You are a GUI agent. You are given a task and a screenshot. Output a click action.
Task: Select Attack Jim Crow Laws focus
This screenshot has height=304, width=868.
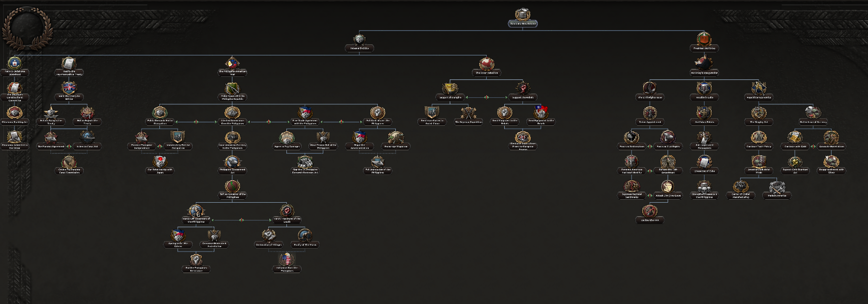click(x=668, y=187)
